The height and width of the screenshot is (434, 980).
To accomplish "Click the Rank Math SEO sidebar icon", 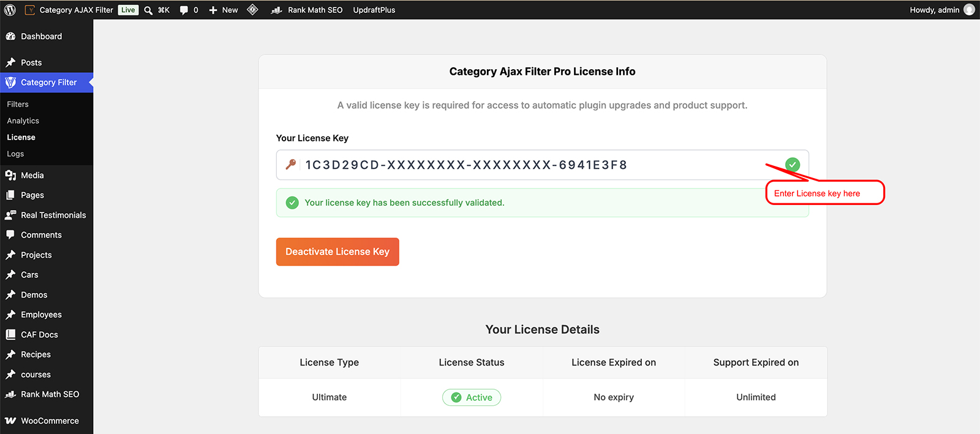I will pyautogui.click(x=10, y=394).
